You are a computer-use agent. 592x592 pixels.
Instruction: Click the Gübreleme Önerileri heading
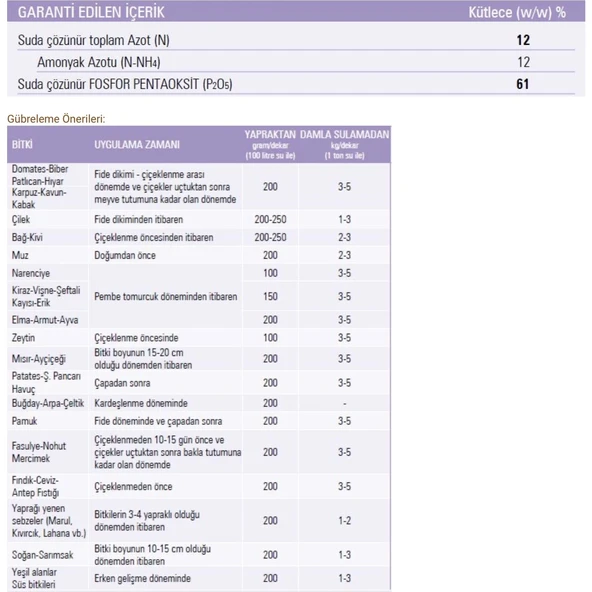click(x=56, y=119)
